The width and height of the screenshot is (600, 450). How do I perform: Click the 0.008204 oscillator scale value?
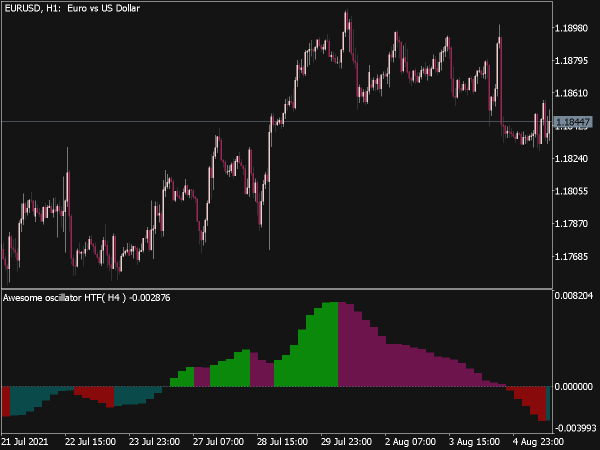574,295
